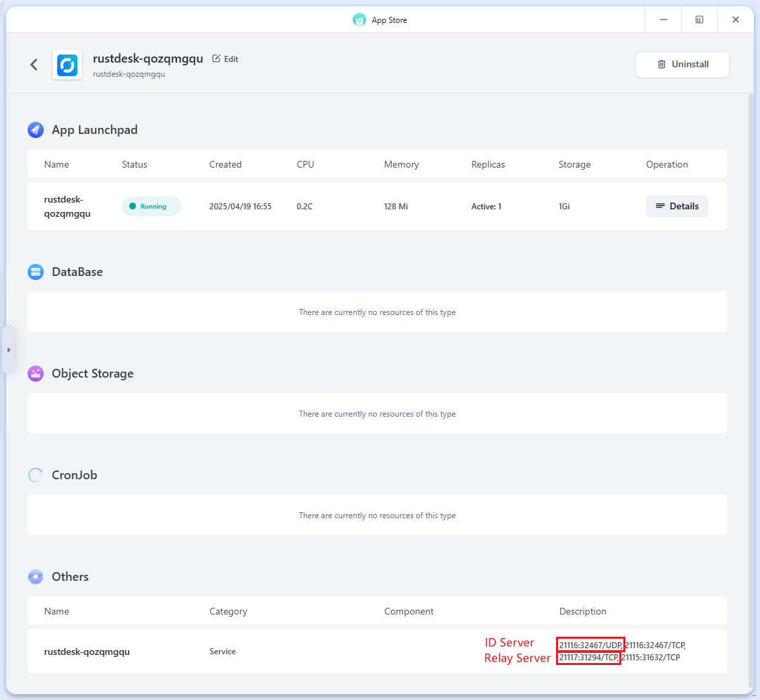
Task: Click the rustdesk-qozqmgqu service name
Action: coord(87,652)
